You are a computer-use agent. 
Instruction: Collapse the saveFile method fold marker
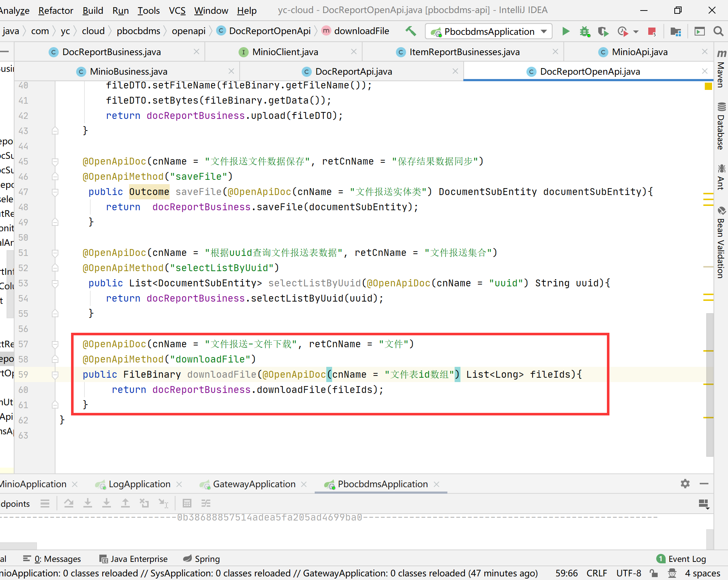click(x=55, y=192)
